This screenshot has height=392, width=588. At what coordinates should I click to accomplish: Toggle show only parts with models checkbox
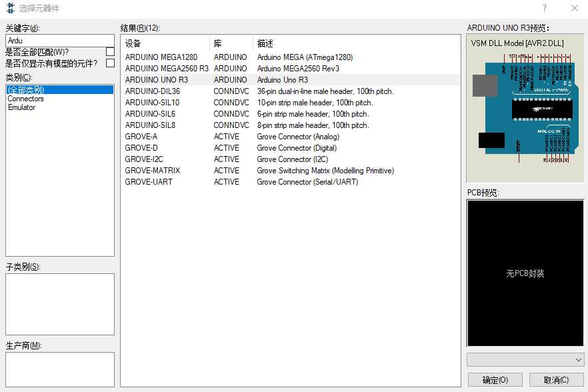[x=110, y=63]
